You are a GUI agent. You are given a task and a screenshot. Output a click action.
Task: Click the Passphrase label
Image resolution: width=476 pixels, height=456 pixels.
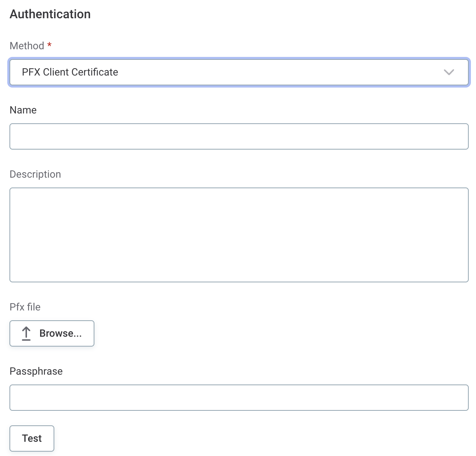click(x=36, y=371)
